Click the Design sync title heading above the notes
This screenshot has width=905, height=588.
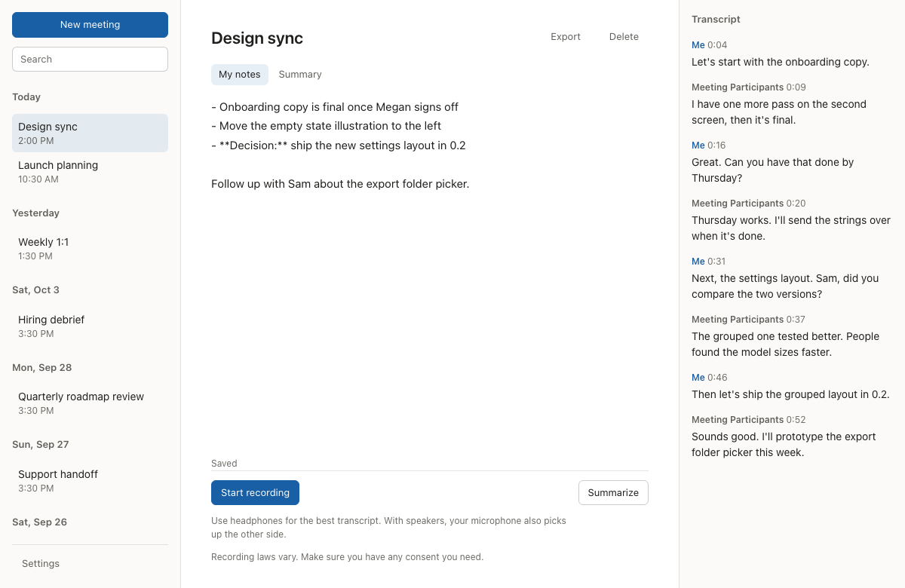click(257, 38)
